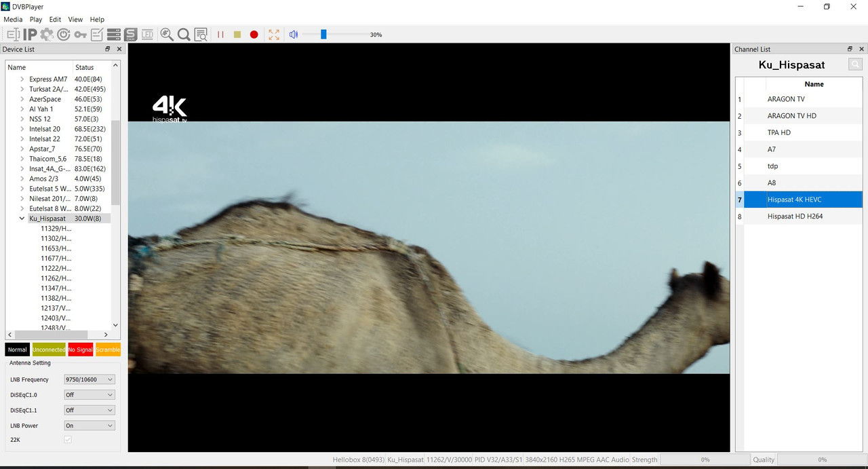Click the channel list search button

tap(856, 64)
